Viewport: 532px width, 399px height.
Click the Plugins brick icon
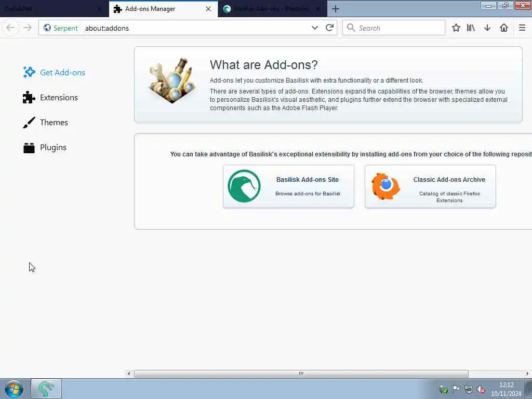pos(29,148)
